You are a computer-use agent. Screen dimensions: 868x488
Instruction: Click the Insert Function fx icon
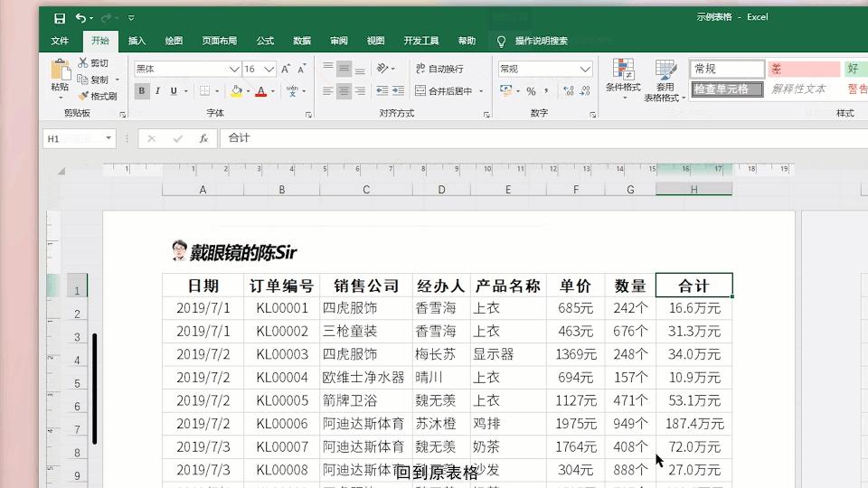(x=203, y=138)
